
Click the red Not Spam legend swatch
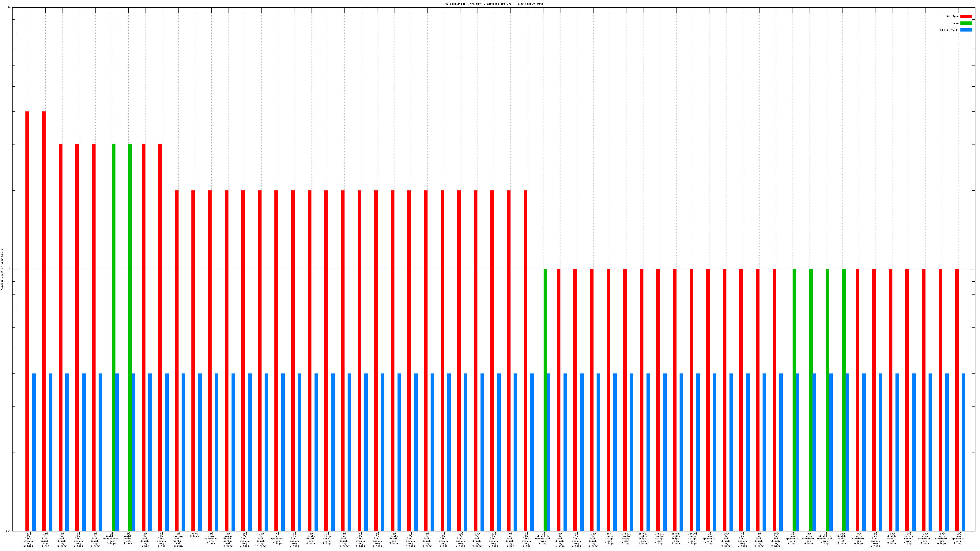coord(966,16)
